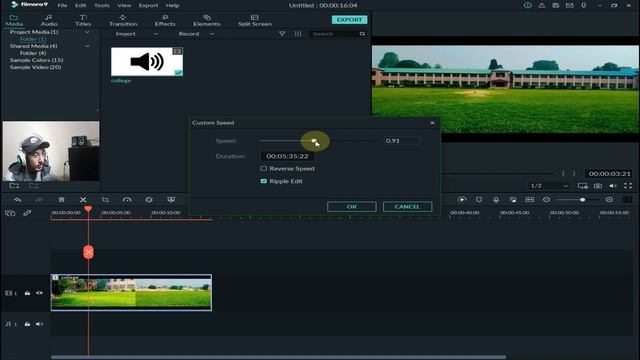Collapse Project Media tree chevron
Screen dimensions: 640x360
(87, 32)
